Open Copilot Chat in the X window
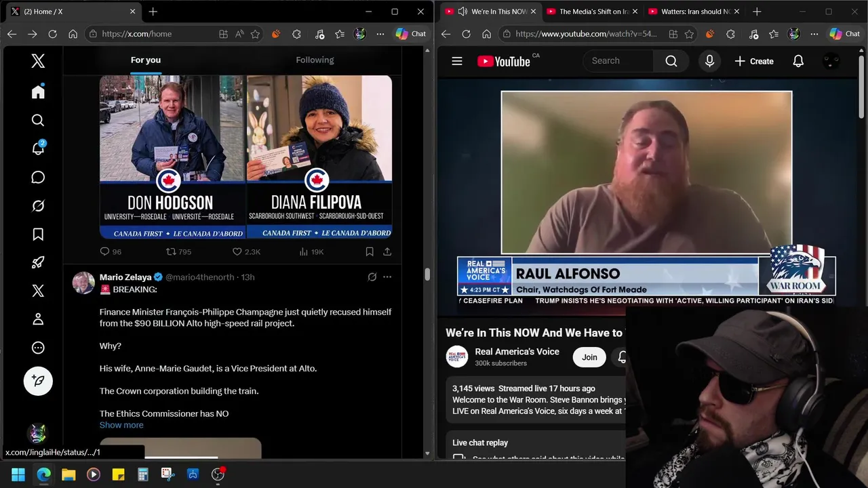868x488 pixels. tap(410, 34)
